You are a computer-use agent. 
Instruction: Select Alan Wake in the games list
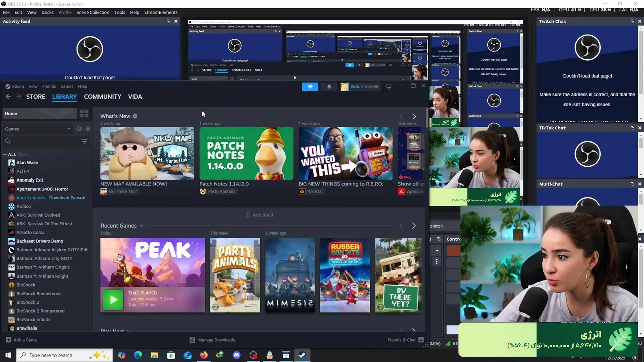point(27,163)
